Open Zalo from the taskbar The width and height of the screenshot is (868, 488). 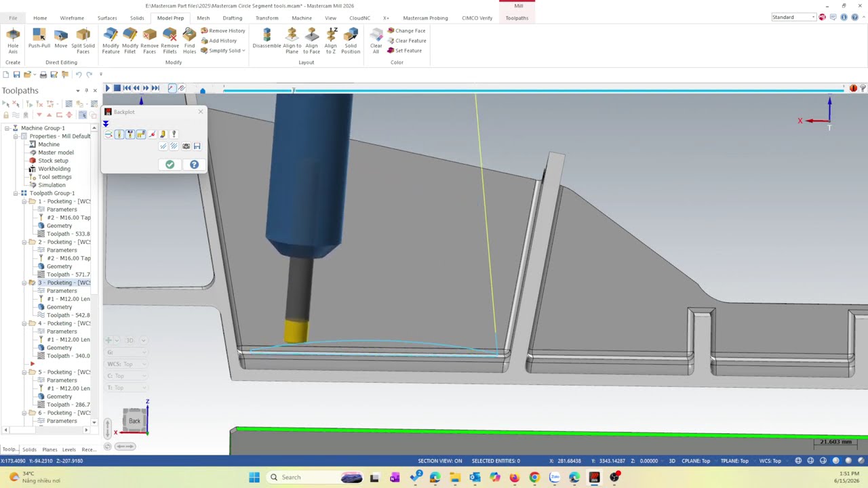(555, 477)
